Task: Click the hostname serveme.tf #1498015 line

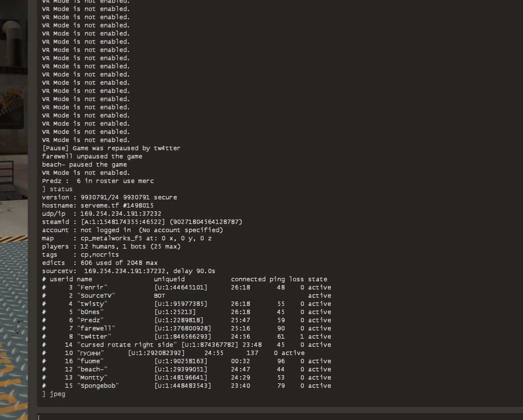Action: (98, 206)
